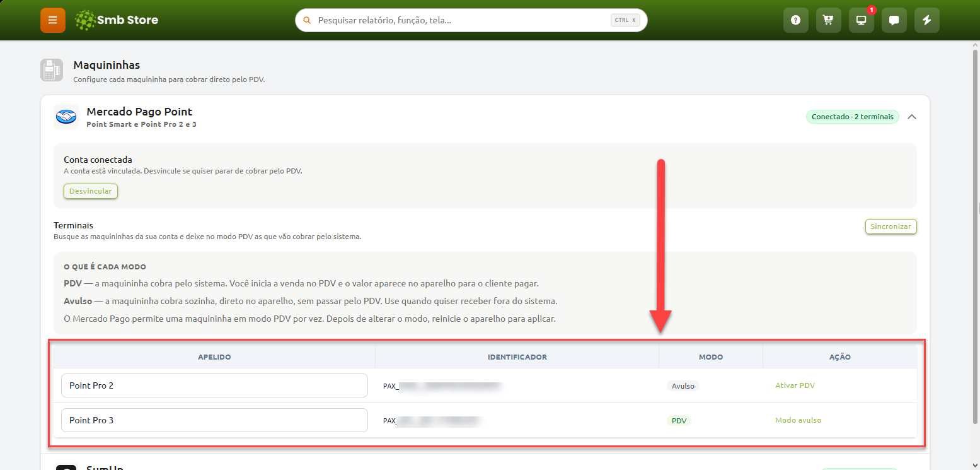
Task: Click the Desvincular button
Action: 91,191
